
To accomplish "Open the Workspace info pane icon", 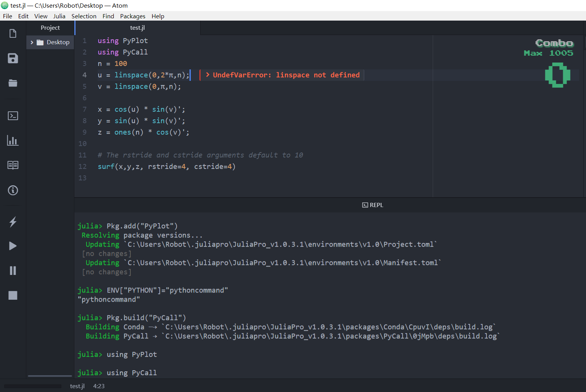I will [13, 190].
